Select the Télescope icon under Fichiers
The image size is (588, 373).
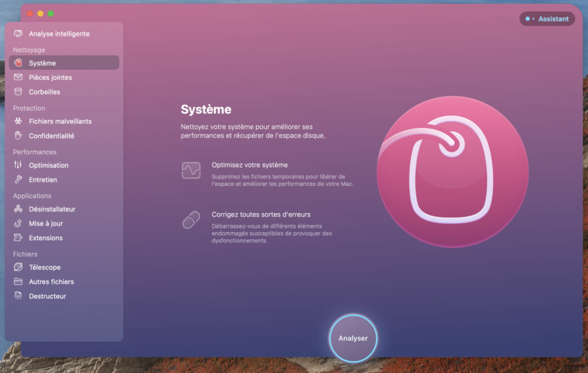pos(19,267)
